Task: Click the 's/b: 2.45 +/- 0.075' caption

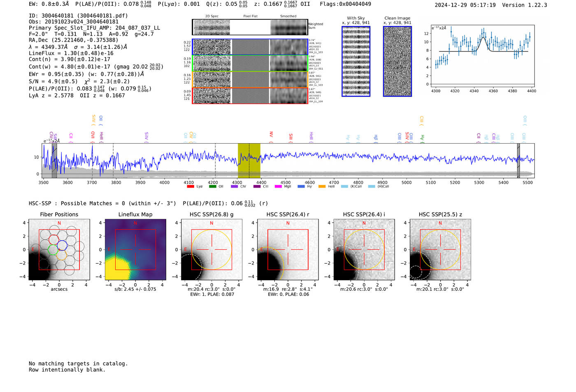Action: [135, 289]
